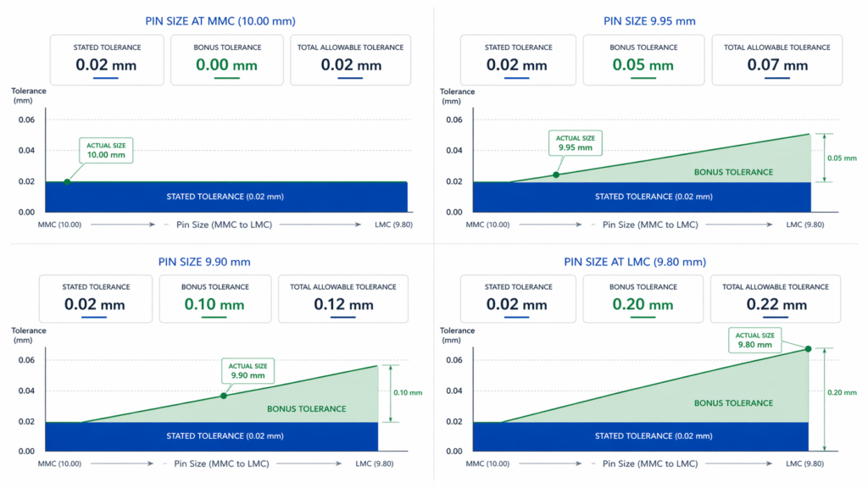Click the BONUS TOLERANCE 0.05 mm card

point(643,59)
